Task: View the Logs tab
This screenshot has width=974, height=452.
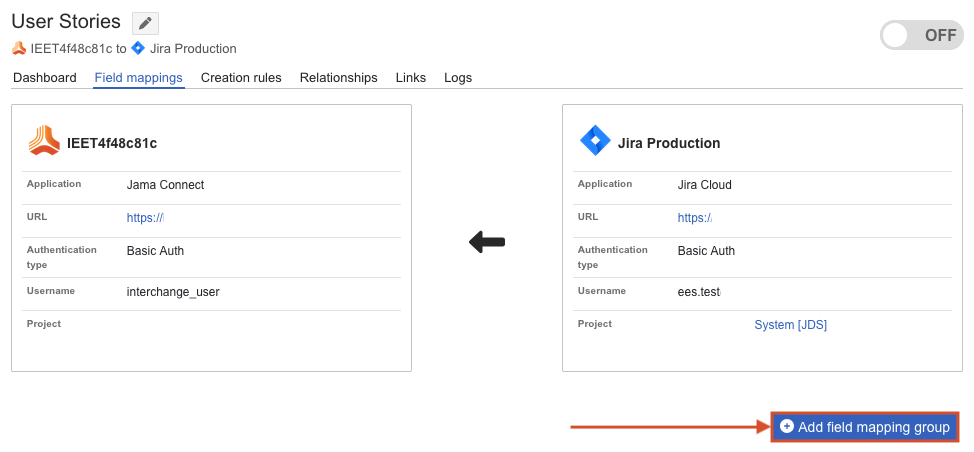Action: pyautogui.click(x=458, y=78)
